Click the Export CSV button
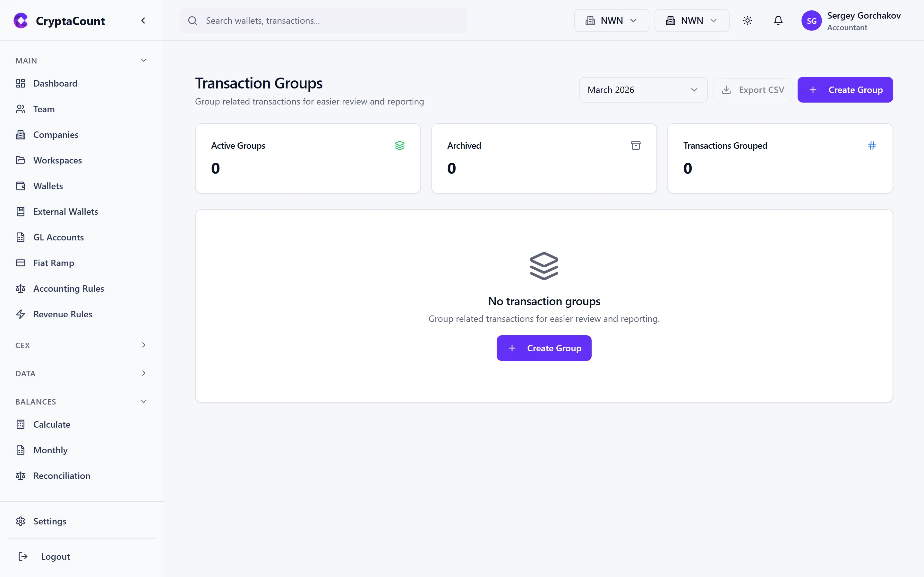 pos(752,90)
